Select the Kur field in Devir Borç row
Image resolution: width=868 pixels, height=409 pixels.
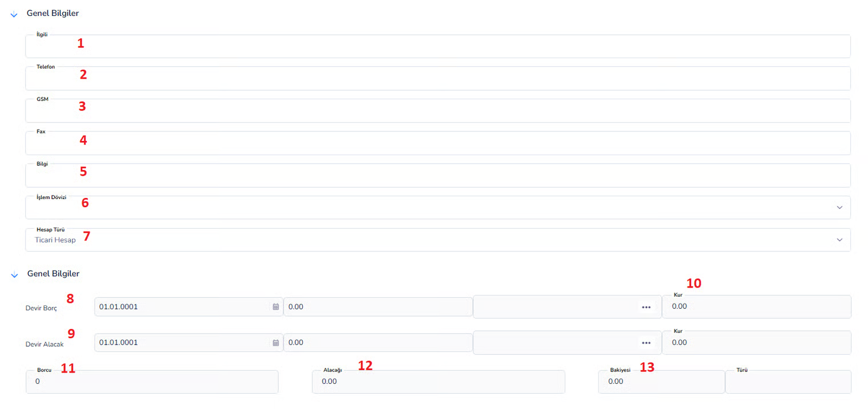click(757, 307)
